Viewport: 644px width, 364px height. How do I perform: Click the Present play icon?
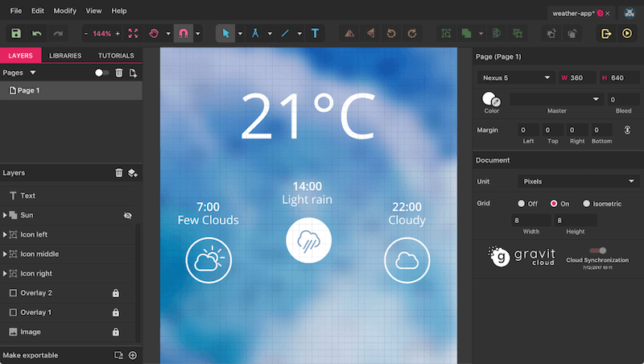(x=626, y=33)
